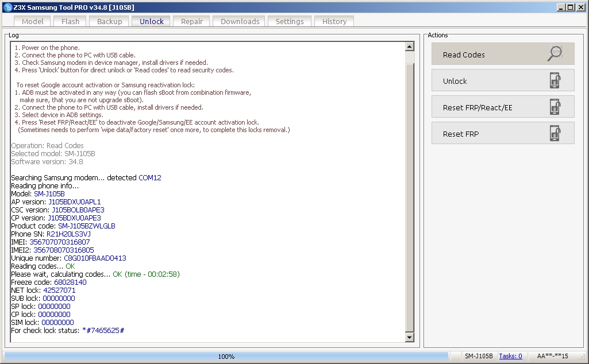The height and width of the screenshot is (364, 589).
Task: Click the AA**-**15 status bar entry
Action: coord(552,356)
